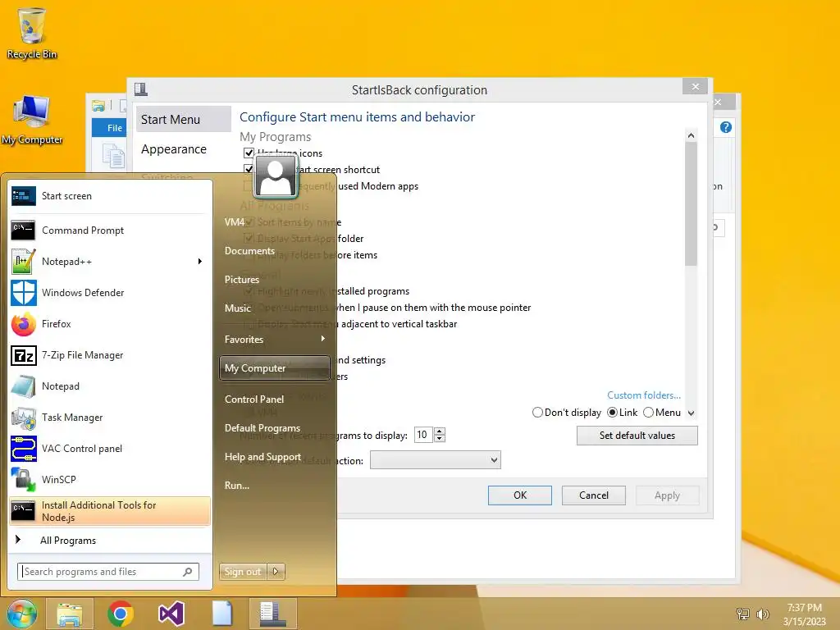Launch WinSCP from Start menu

tap(109, 479)
